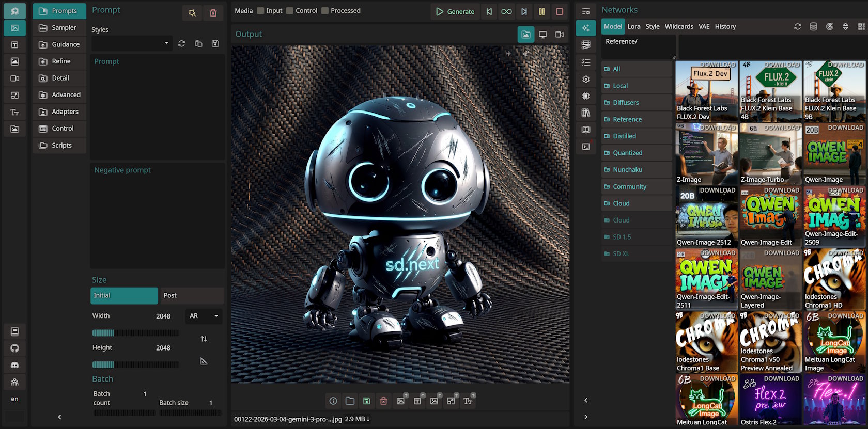Viewport: 868px width, 429px height.
Task: Clear the prompt with the trash icon
Action: pyautogui.click(x=213, y=13)
